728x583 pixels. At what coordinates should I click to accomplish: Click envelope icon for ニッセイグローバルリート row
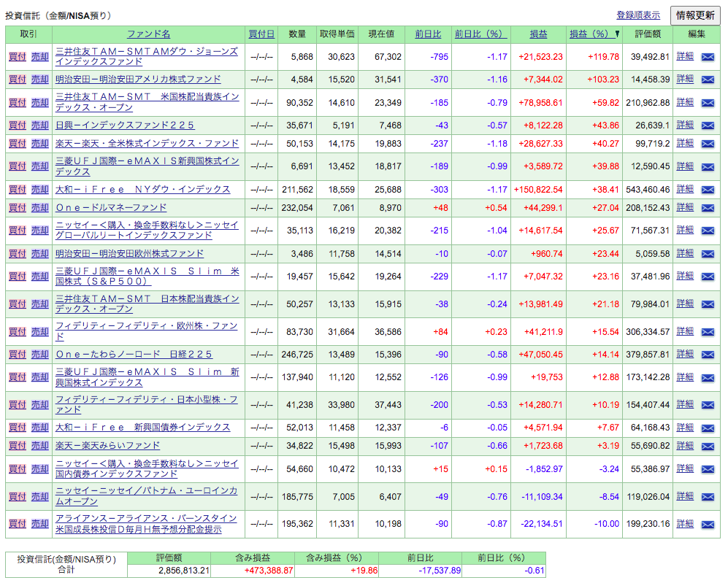(707, 231)
